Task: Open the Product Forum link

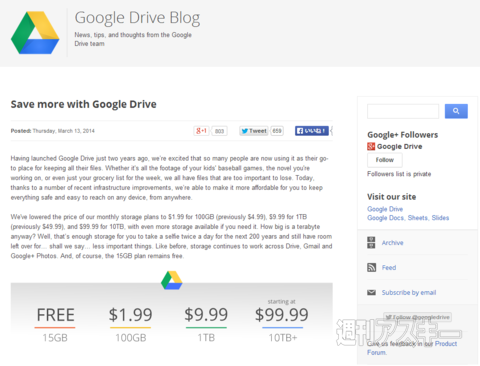Action: point(412,348)
